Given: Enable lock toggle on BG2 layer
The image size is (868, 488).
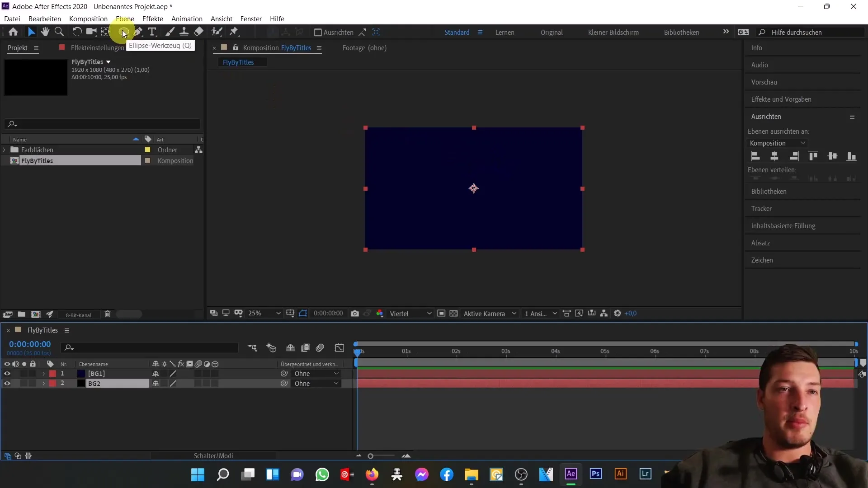Looking at the screenshot, I should (x=33, y=383).
